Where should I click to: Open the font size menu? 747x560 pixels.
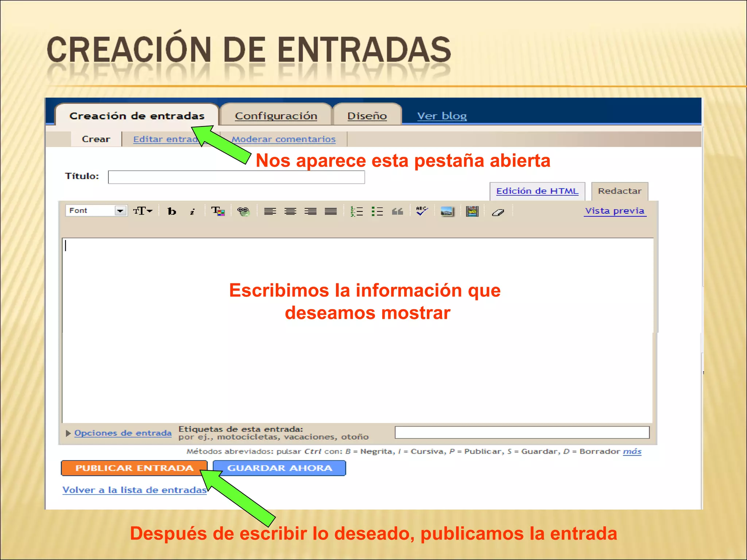(x=143, y=211)
